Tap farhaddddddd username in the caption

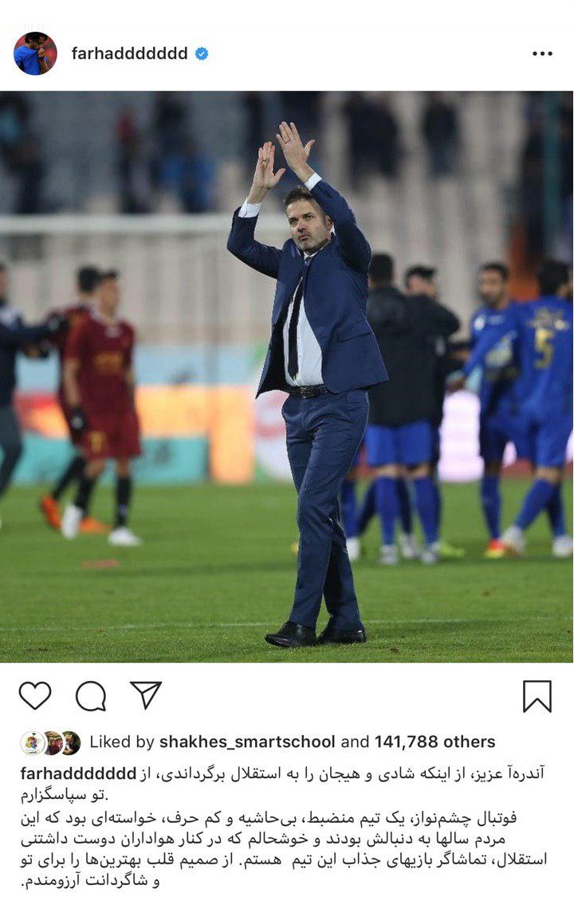pyautogui.click(x=78, y=773)
